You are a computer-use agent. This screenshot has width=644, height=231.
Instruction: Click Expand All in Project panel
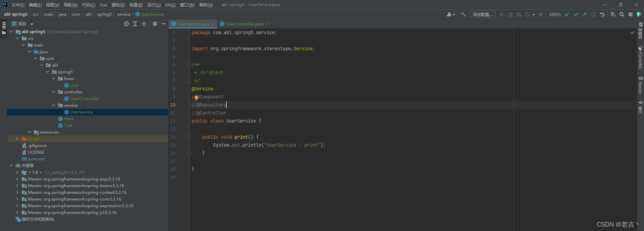point(135,24)
